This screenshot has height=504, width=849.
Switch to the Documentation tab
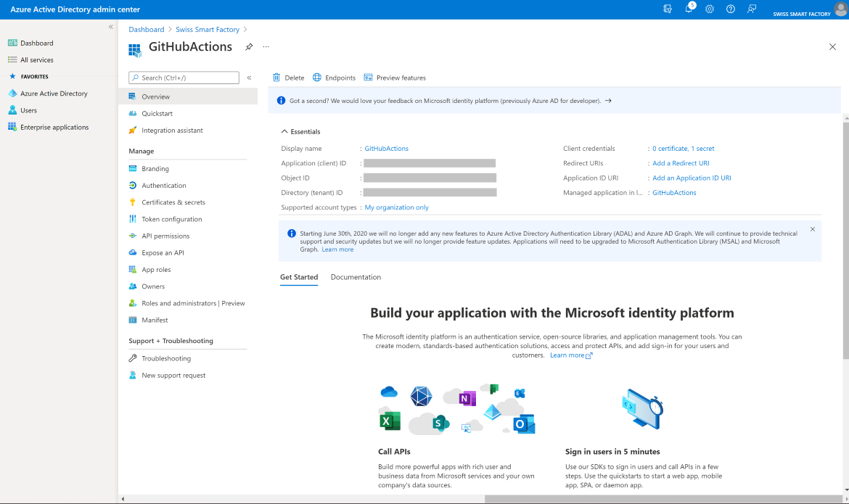click(356, 276)
